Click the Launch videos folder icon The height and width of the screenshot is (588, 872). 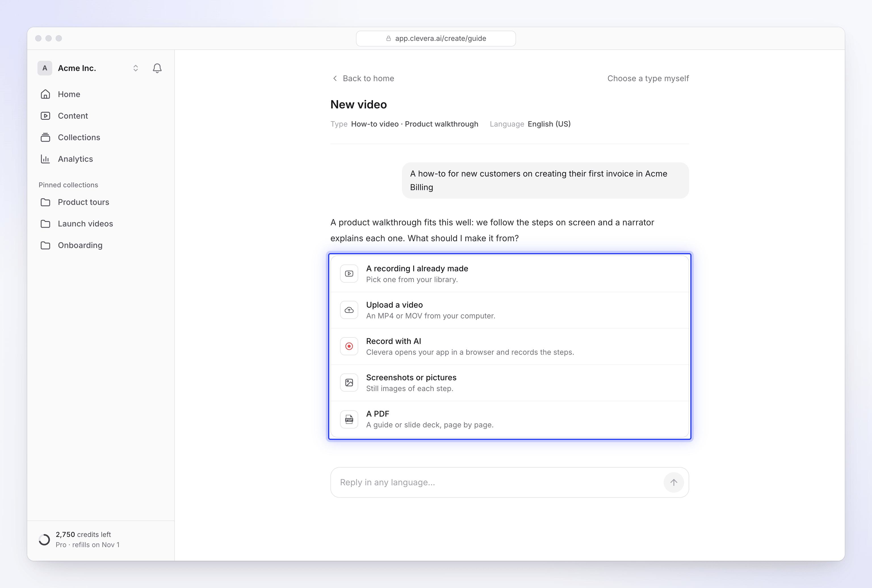45,224
